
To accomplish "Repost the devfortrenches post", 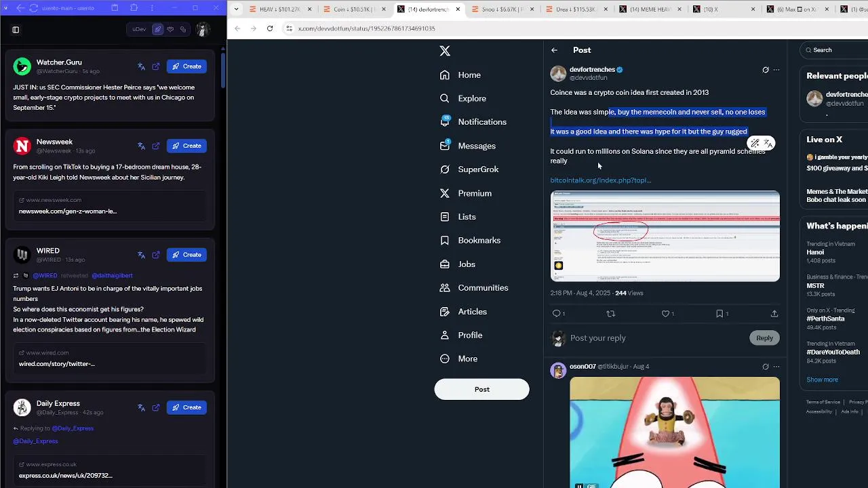I will pyautogui.click(x=610, y=313).
